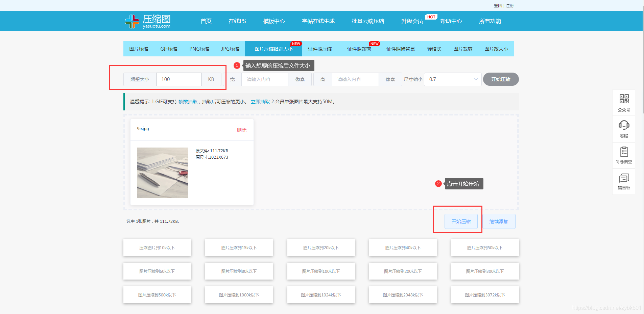Click the 继续添加 button
Image resolution: width=644 pixels, height=314 pixels.
click(x=499, y=221)
